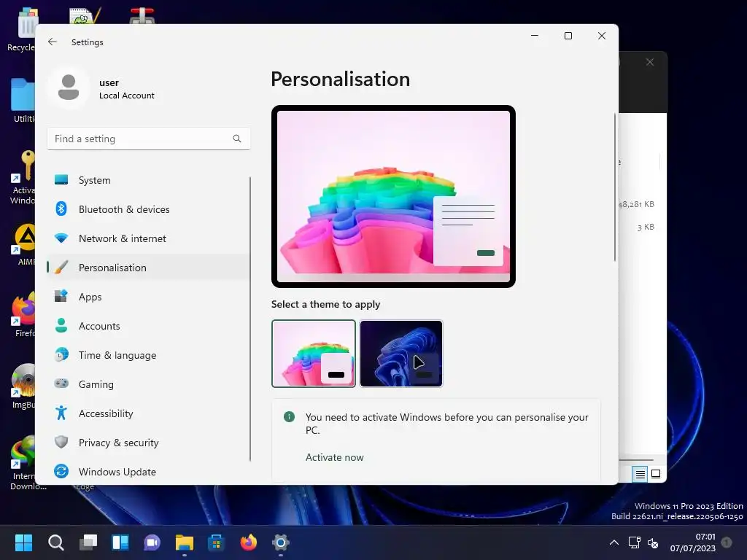Select the colorful light bloom theme
747x560 pixels.
point(314,354)
